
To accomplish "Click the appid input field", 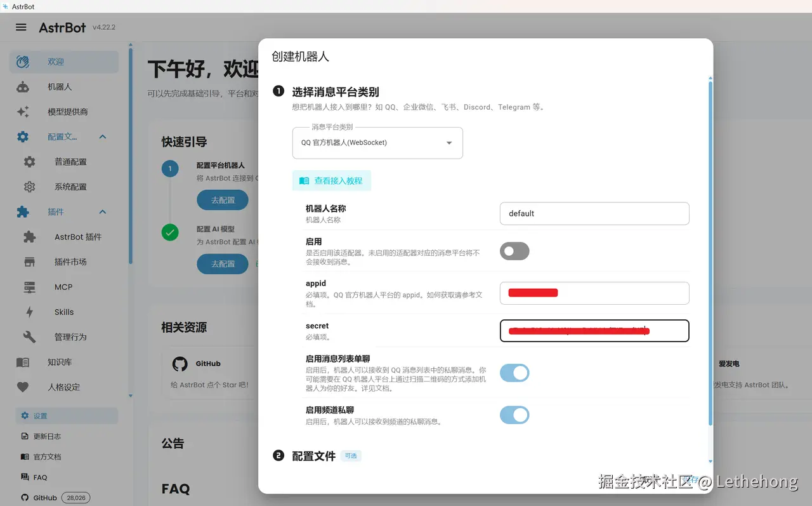I will click(x=594, y=293).
